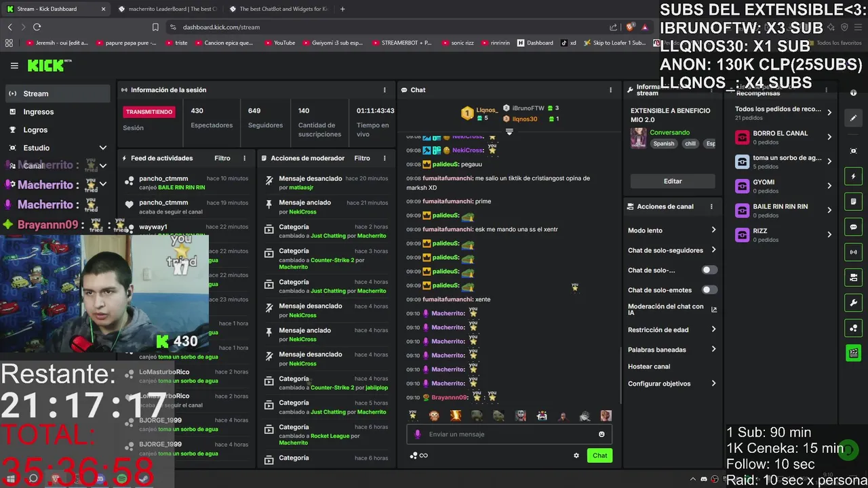This screenshot has height=488, width=868.
Task: Select the Spanish stream tag
Action: click(664, 144)
